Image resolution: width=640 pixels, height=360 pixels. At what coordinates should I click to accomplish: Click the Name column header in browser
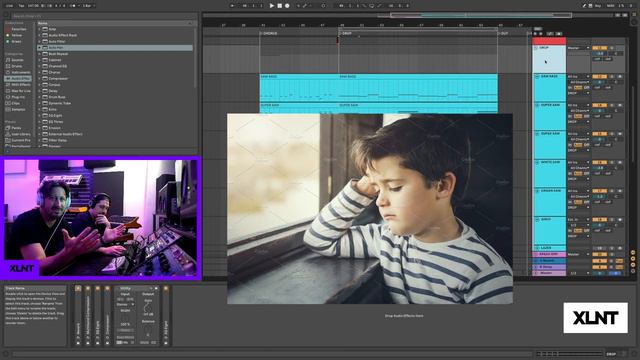click(115, 23)
